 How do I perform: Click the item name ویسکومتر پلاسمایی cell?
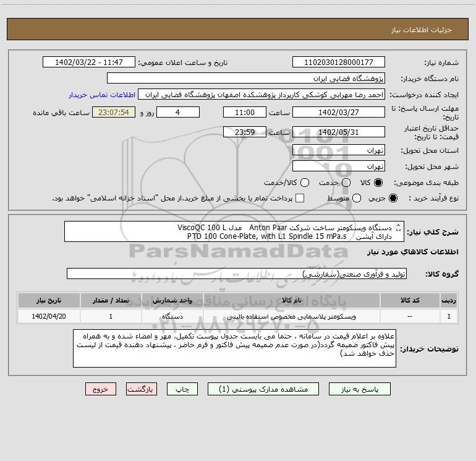coord(291,316)
